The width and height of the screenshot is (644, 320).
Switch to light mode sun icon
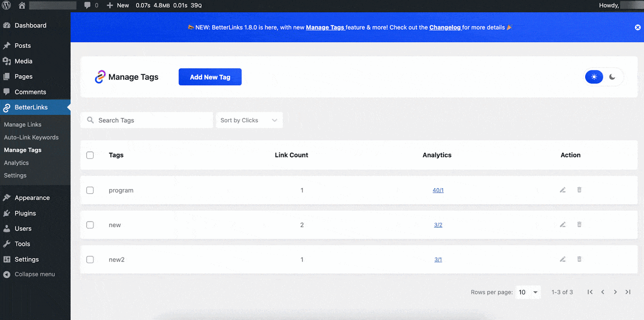(x=594, y=77)
